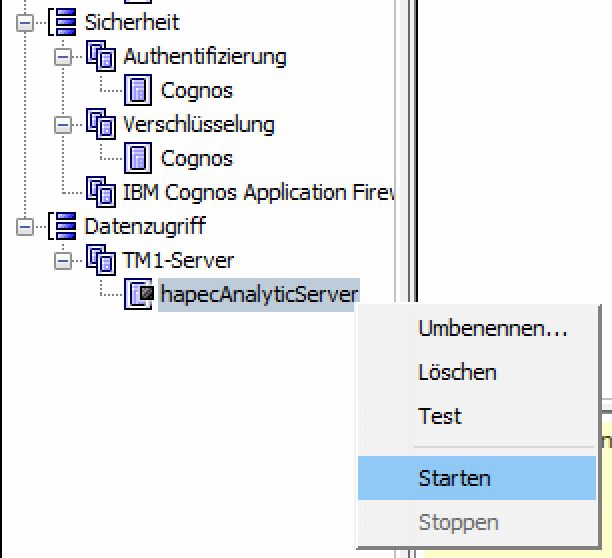The height and width of the screenshot is (558, 612).
Task: Click the IBM Cognos Application Firewall icon
Action: tap(102, 192)
